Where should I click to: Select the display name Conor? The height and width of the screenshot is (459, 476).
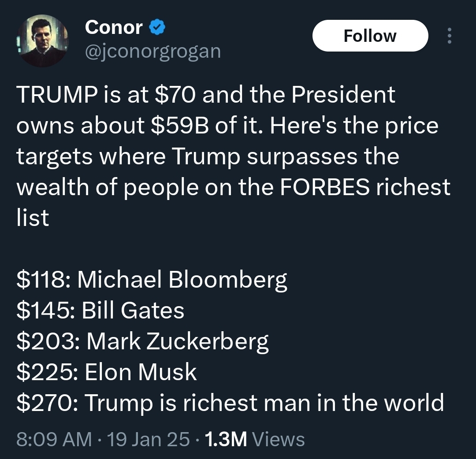[x=114, y=26]
